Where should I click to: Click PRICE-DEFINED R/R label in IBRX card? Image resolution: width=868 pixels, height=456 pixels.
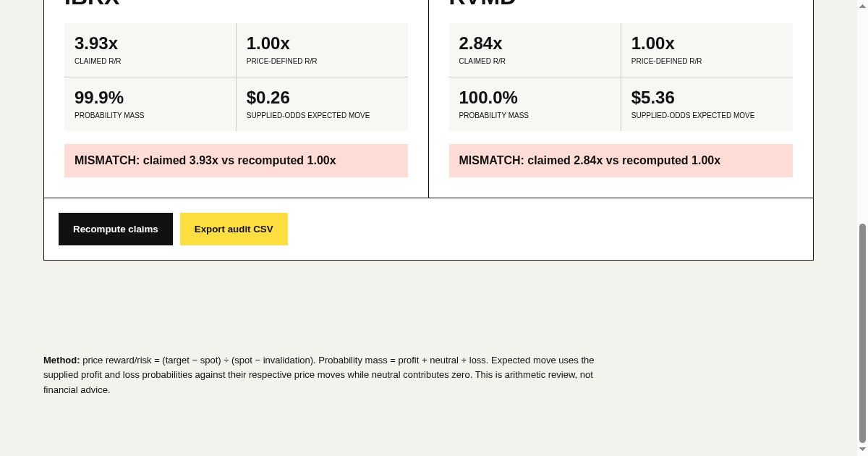(282, 62)
